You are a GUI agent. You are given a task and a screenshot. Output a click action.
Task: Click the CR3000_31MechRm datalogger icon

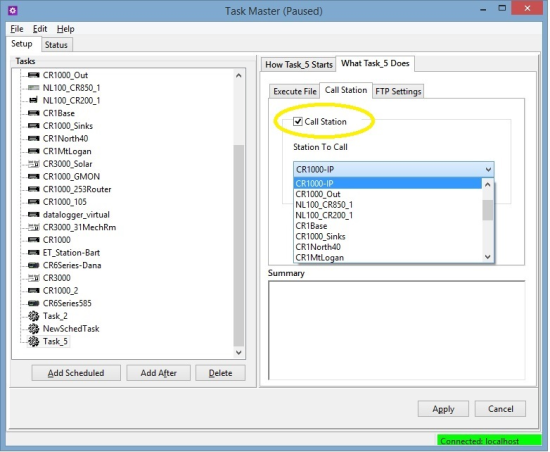pos(34,227)
